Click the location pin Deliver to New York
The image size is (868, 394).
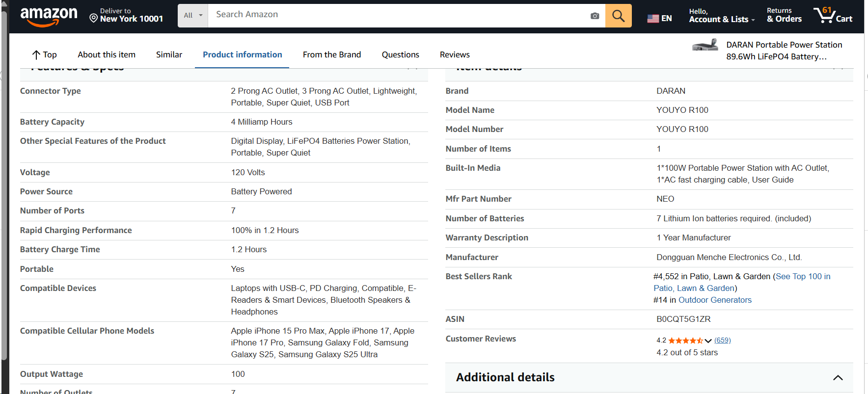point(126,15)
